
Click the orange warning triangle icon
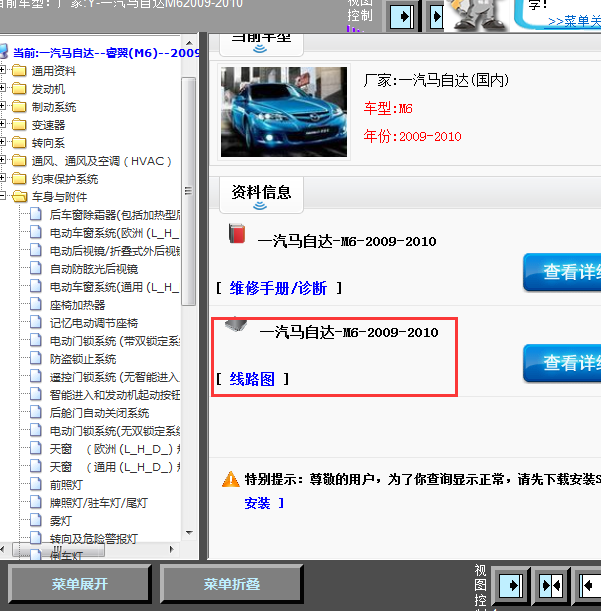[231, 479]
